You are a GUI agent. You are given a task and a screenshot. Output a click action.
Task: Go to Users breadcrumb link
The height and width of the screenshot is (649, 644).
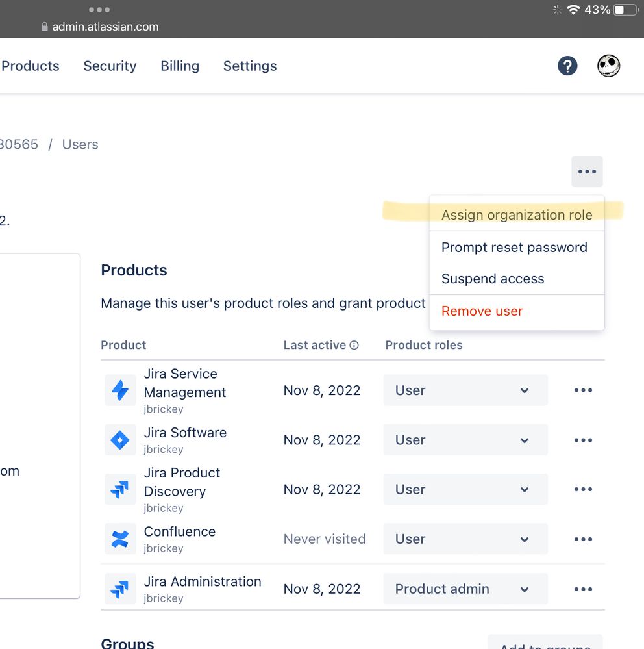click(x=80, y=144)
